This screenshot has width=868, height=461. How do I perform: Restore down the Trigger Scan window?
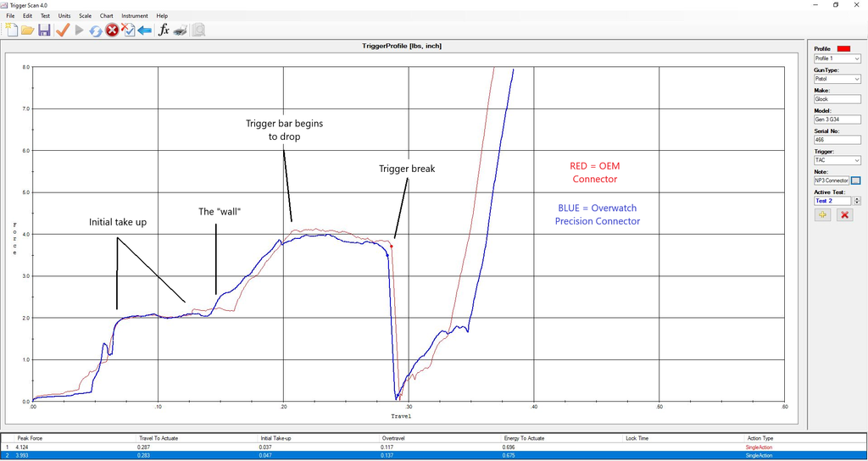pyautogui.click(x=835, y=4)
